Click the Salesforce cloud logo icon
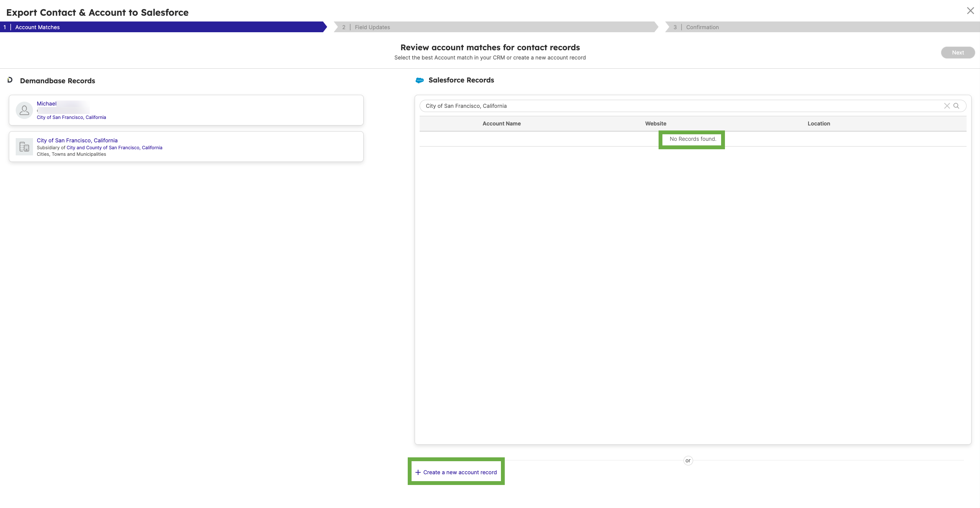Image resolution: width=980 pixels, height=508 pixels. (420, 80)
